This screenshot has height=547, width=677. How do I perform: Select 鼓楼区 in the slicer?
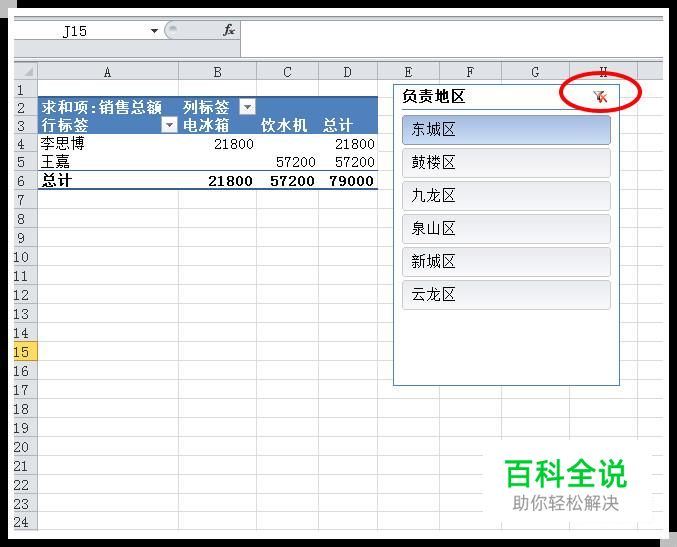click(x=506, y=163)
